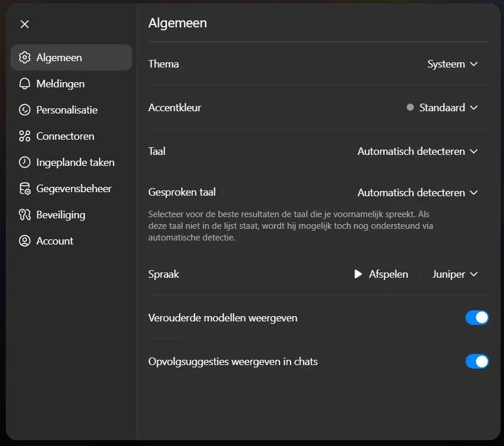This screenshot has width=504, height=446.
Task: Choose a voice from the Juniper dropdown
Action: point(455,274)
